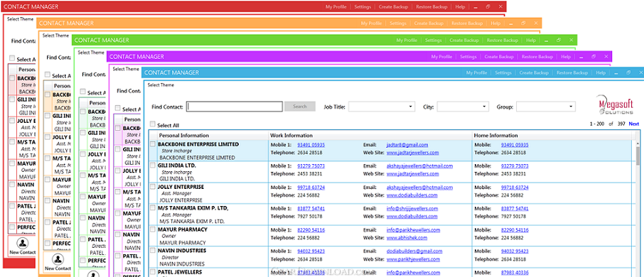644x277 pixels.
Task: Check the NAVIN INDUSTRIES row checkbox
Action: 153,251
